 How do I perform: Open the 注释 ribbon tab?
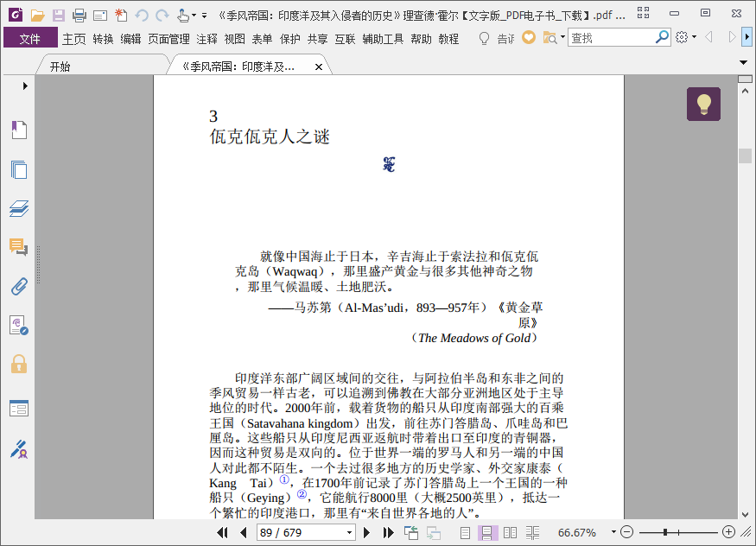[x=206, y=39]
